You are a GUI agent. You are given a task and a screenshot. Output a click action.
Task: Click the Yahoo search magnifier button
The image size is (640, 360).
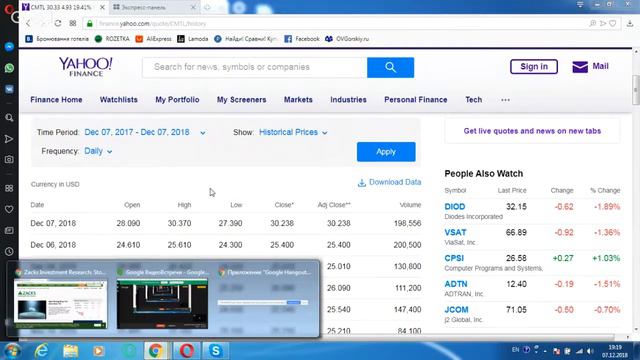point(391,67)
